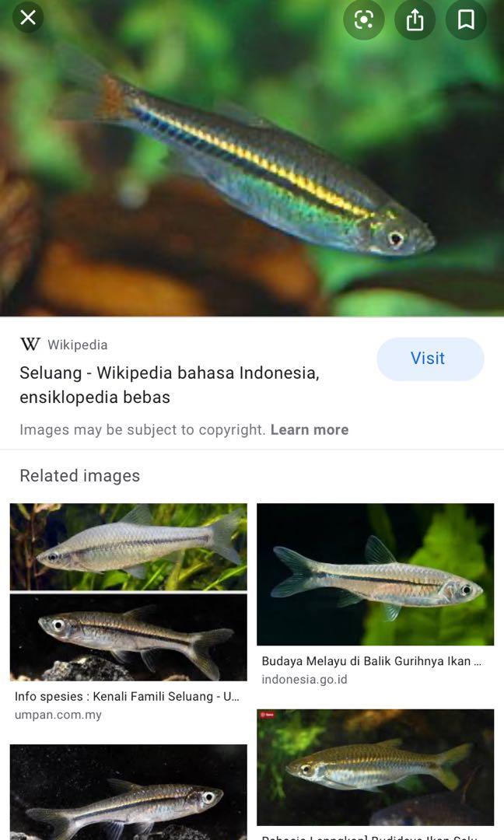Open Info spesies Kenali Famili Seluang caption
The image size is (504, 840).
127,696
